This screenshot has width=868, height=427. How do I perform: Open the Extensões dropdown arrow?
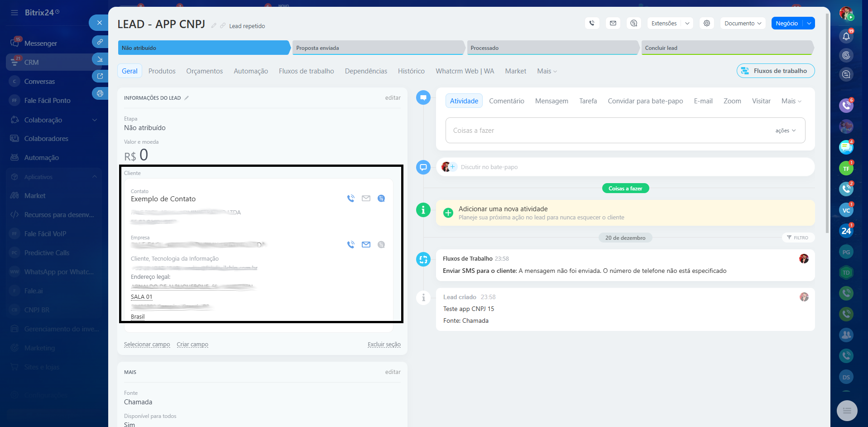[687, 23]
